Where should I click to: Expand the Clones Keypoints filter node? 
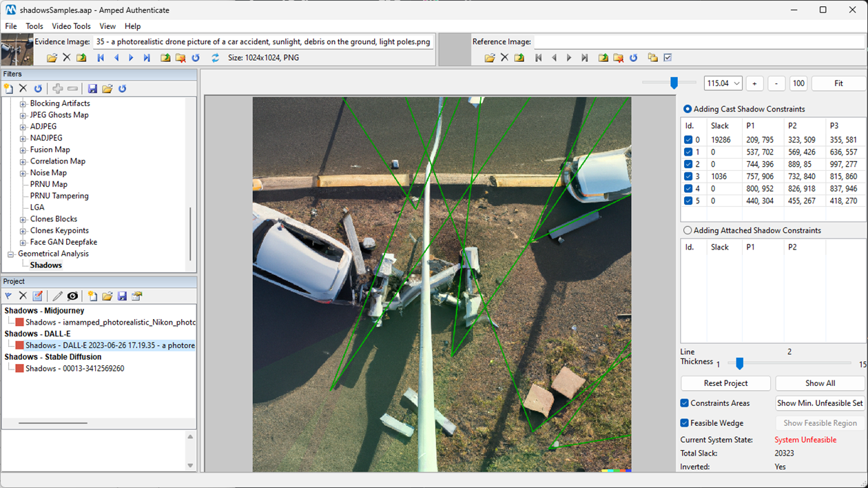click(23, 230)
